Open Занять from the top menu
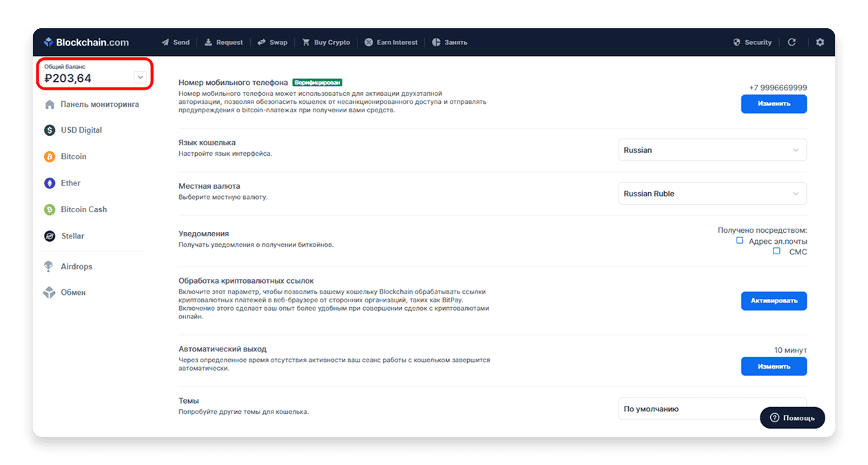Screen dimensions: 868x465 pyautogui.click(x=450, y=42)
